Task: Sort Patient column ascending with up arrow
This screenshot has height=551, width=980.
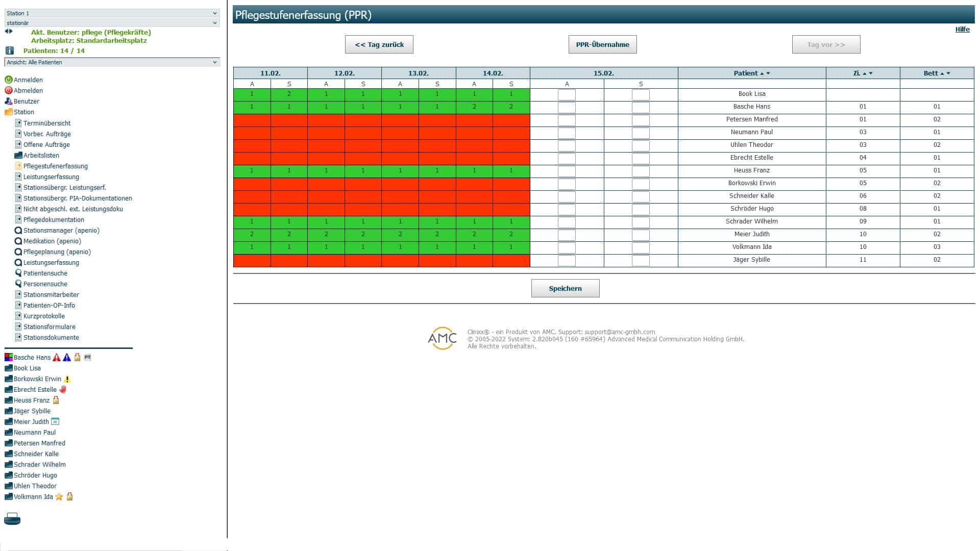Action: 762,74
